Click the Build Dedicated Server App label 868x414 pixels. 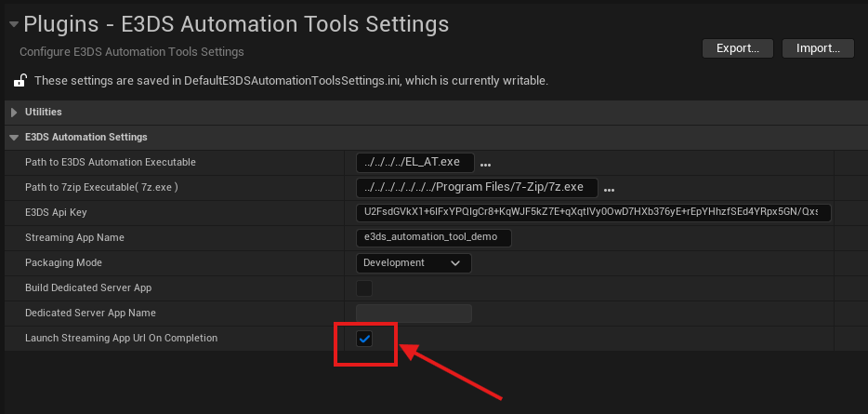(88, 288)
